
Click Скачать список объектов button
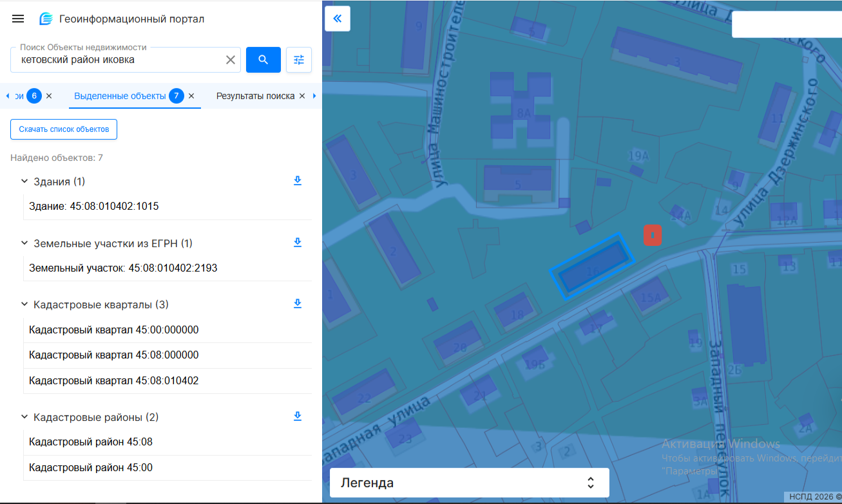click(x=64, y=129)
